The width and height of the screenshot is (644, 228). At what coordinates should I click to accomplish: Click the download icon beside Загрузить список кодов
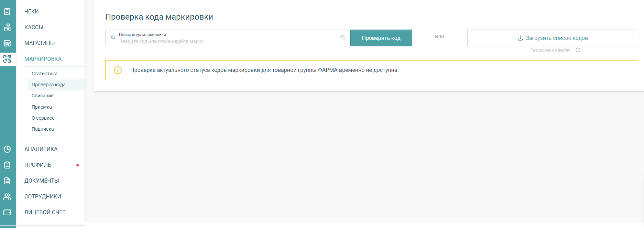click(520, 38)
